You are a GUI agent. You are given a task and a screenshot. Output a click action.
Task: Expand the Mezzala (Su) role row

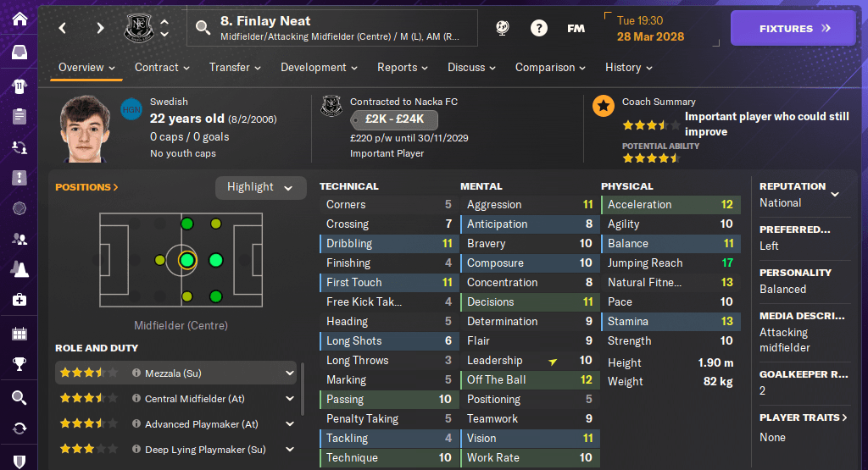coord(290,373)
